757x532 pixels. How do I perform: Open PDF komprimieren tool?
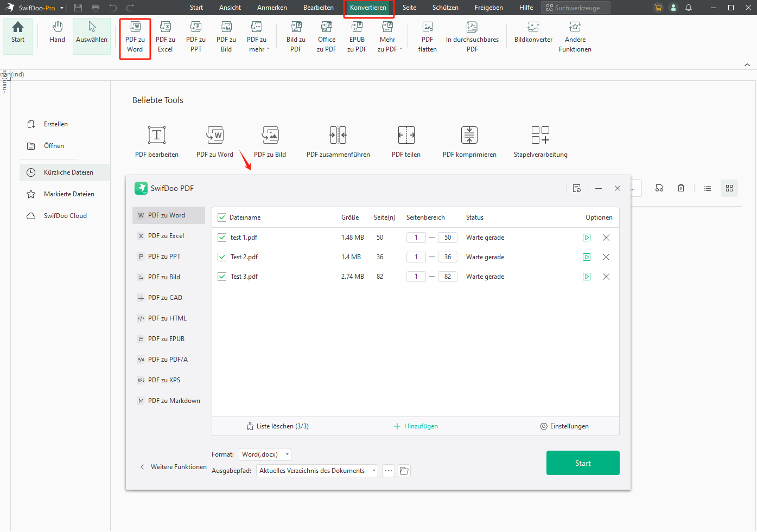469,142
